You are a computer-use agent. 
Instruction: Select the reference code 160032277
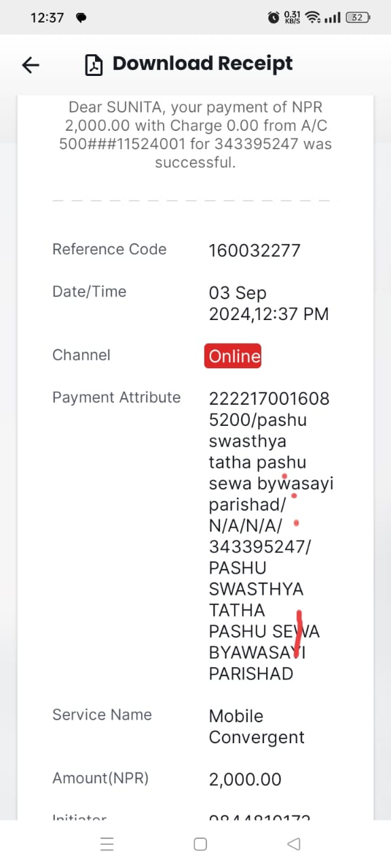click(x=255, y=251)
